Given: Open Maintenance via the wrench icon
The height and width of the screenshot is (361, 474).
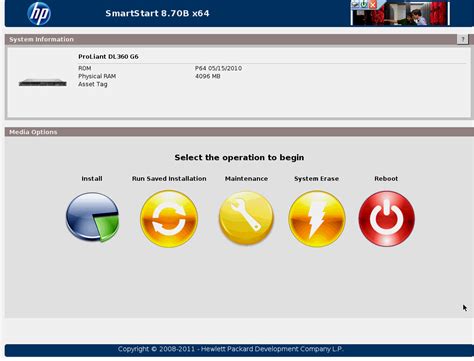Looking at the screenshot, I should pos(246,218).
